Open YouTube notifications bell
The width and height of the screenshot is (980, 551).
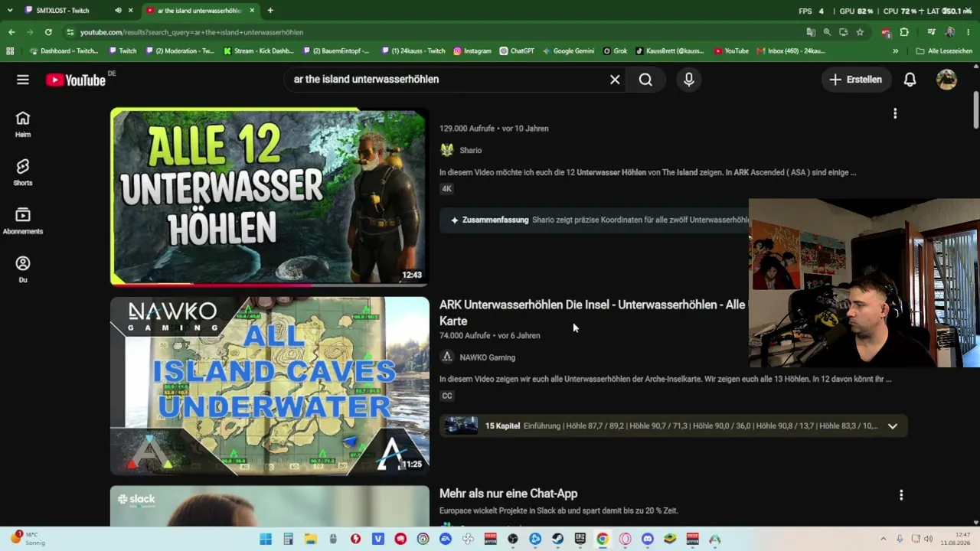tap(910, 80)
